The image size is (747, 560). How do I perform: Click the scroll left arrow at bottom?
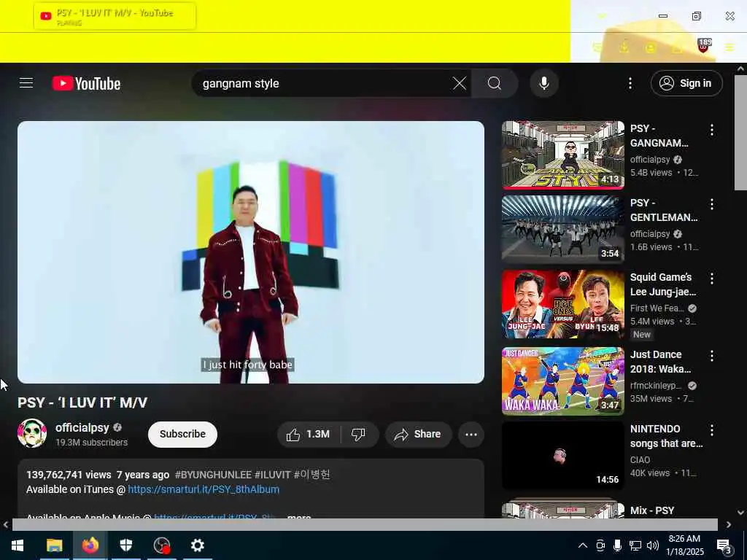pyautogui.click(x=6, y=524)
